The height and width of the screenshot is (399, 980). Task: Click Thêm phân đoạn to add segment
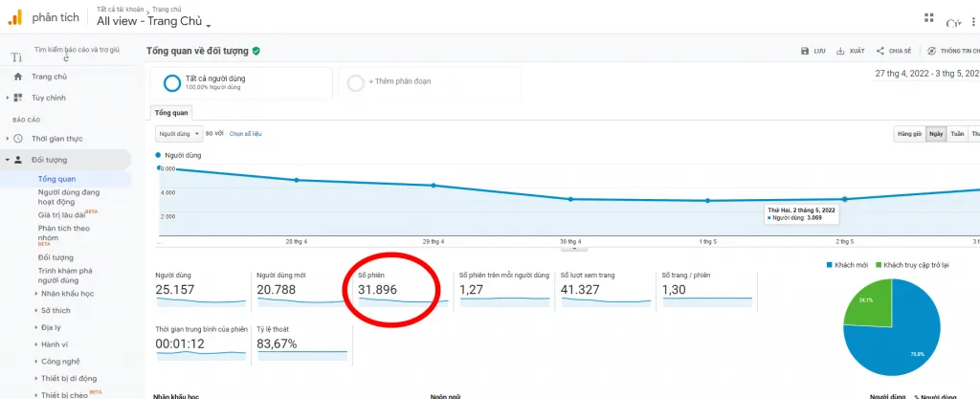click(x=399, y=81)
